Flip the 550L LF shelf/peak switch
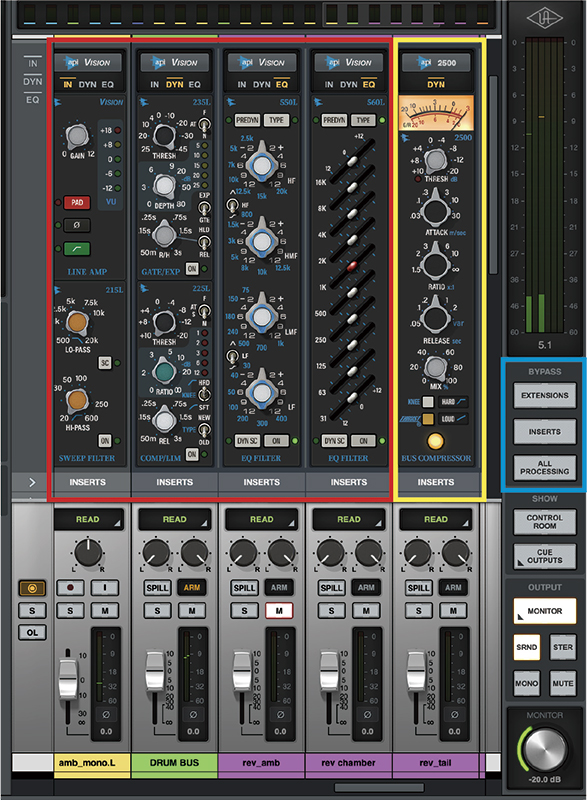Screen dimensions: 587x800 [x=232, y=356]
